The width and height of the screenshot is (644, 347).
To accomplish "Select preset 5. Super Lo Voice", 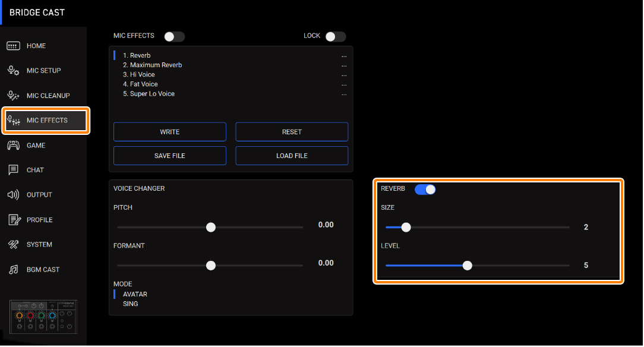I will (149, 94).
